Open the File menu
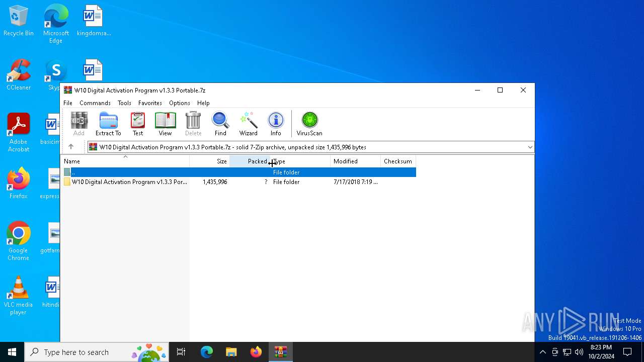The image size is (644, 362). tap(68, 103)
